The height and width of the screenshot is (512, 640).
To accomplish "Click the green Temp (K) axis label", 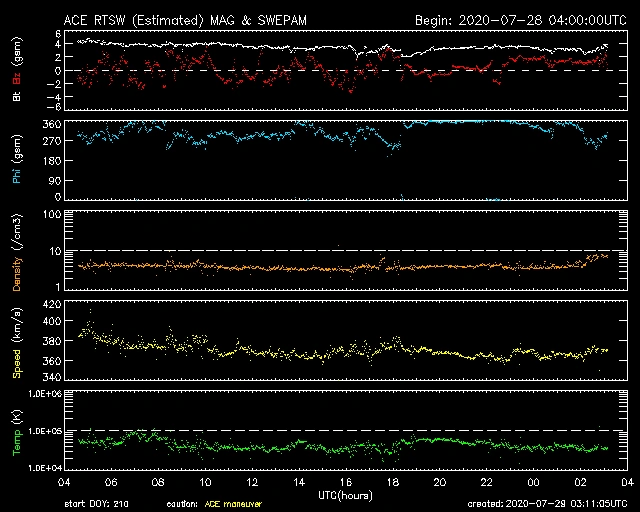I will click(18, 432).
